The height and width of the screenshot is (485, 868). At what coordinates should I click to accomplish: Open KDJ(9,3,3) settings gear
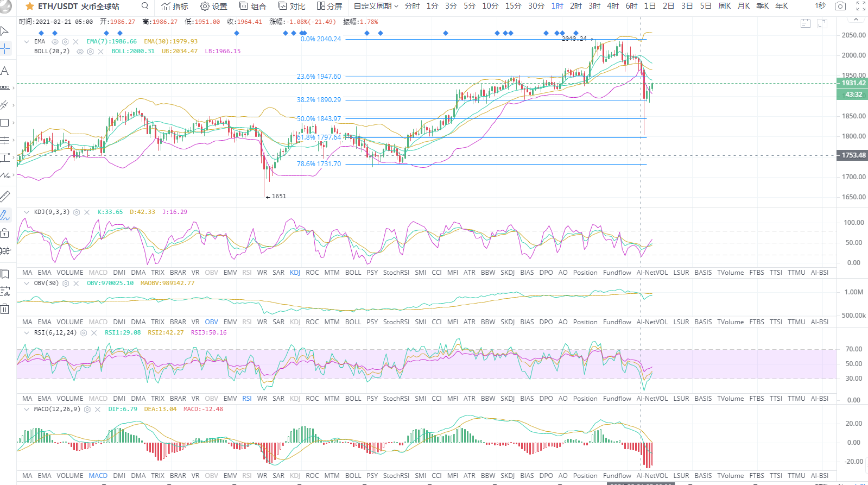(x=77, y=212)
